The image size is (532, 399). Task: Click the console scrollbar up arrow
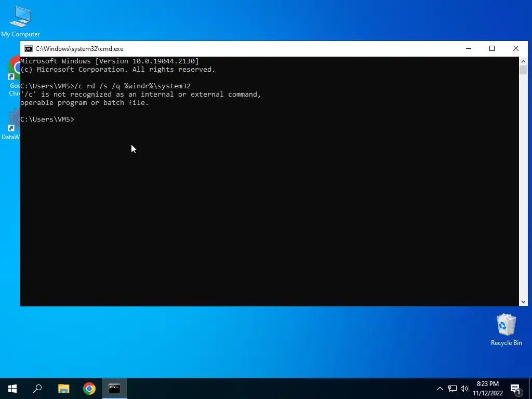coord(523,61)
